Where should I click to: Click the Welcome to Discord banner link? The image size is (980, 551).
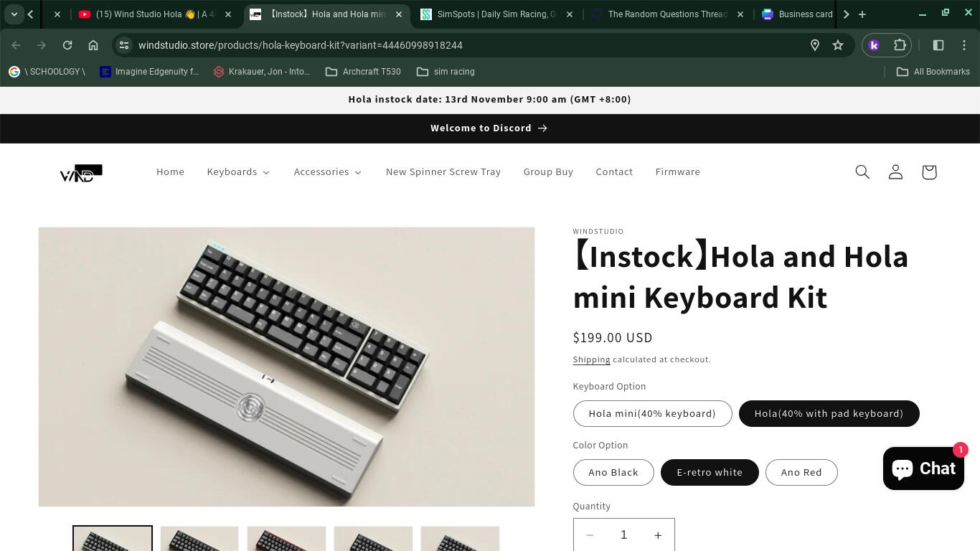[x=489, y=128]
